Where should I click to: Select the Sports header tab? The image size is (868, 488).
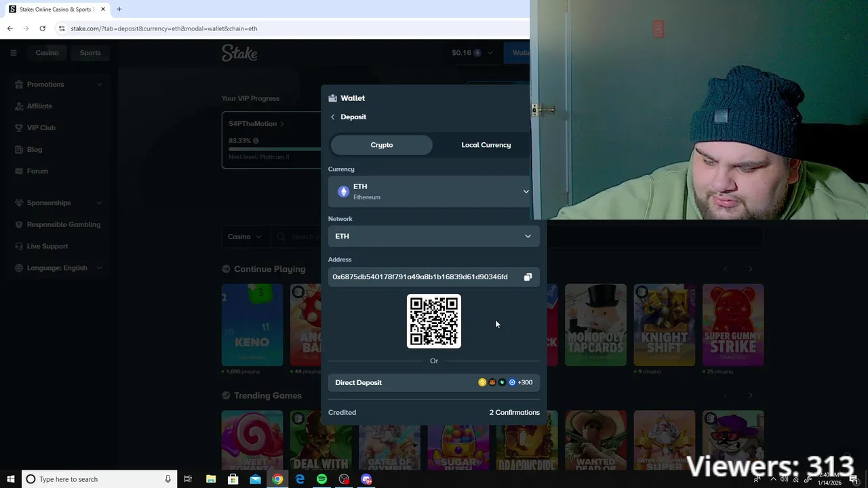click(x=90, y=53)
